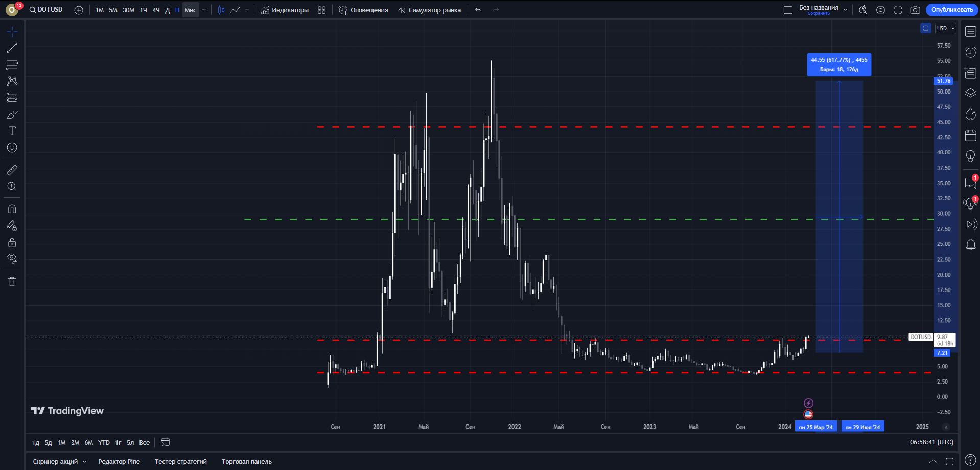
Task: Toggle stay in drawing mode
Action: [x=12, y=226]
